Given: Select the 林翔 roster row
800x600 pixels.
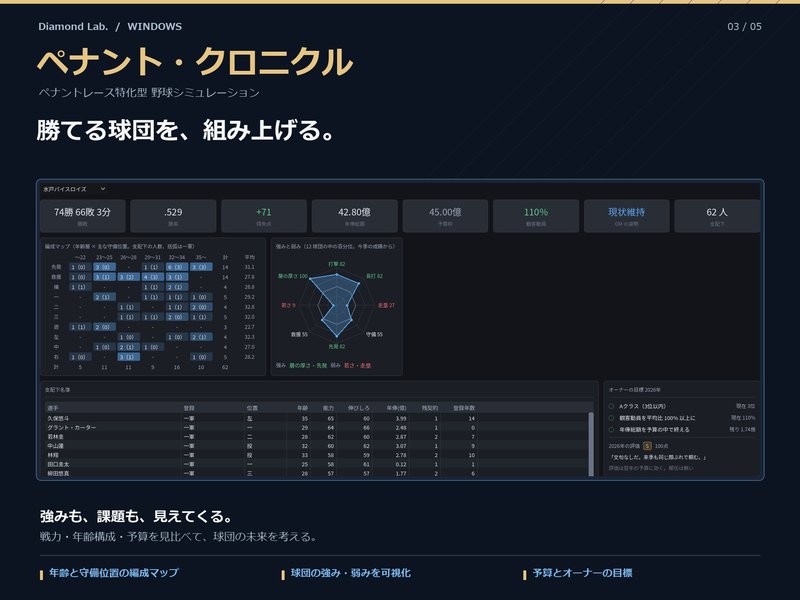Looking at the screenshot, I should (316, 455).
